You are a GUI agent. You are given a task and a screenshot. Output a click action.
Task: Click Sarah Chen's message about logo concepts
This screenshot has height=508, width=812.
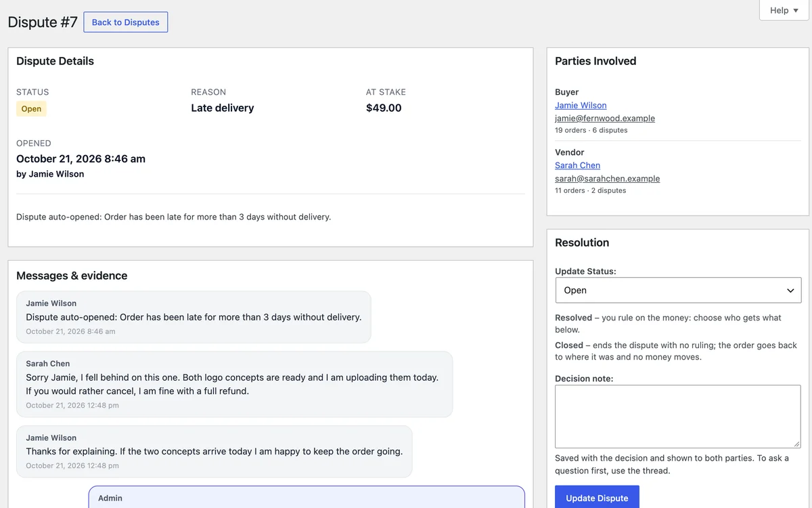[234, 384]
